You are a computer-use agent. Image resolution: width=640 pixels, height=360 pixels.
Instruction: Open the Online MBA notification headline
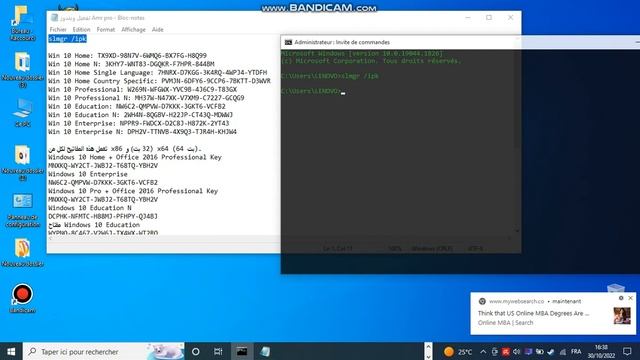(x=533, y=313)
